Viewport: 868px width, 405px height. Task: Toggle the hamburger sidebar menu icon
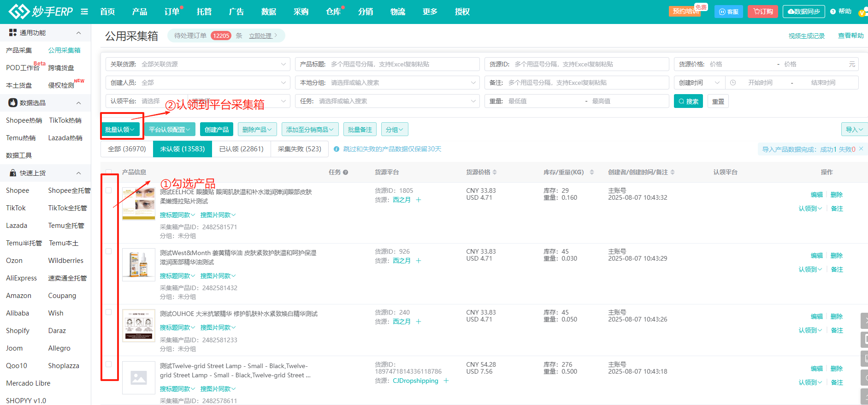84,12
